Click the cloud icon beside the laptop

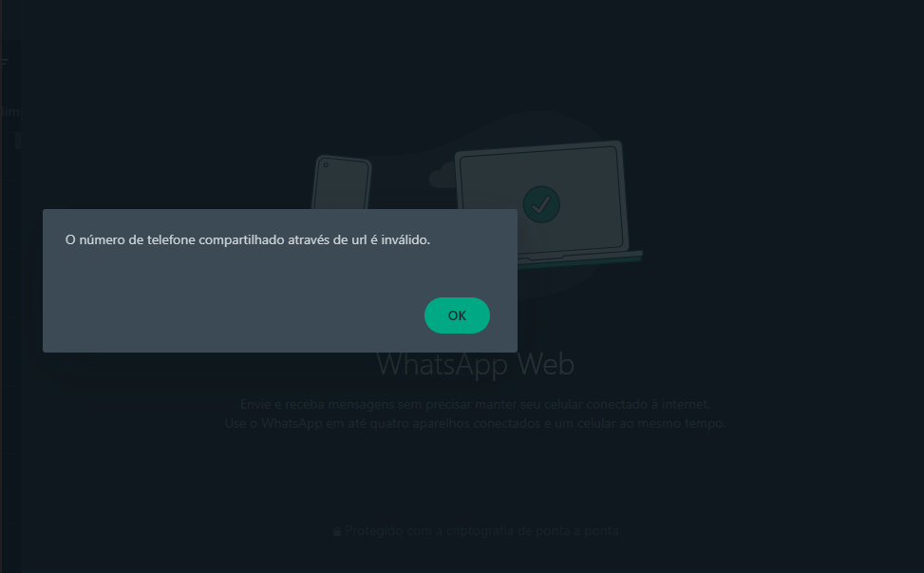pyautogui.click(x=442, y=176)
